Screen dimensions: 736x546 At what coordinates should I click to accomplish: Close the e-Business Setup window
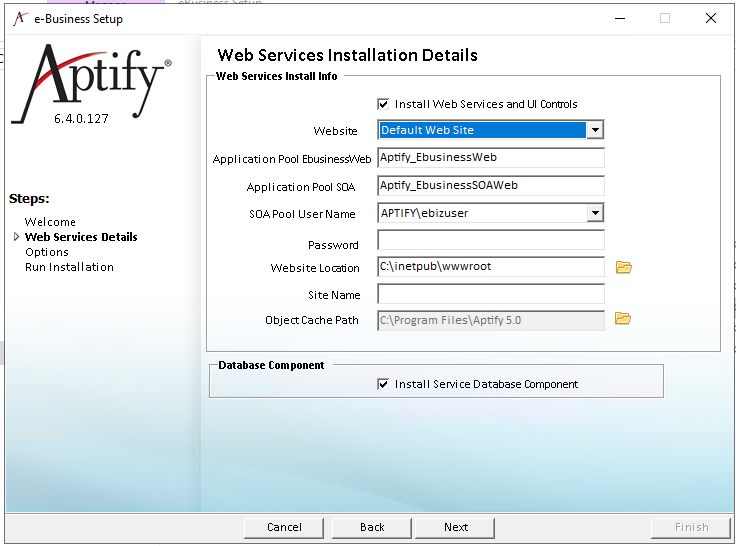pyautogui.click(x=711, y=18)
